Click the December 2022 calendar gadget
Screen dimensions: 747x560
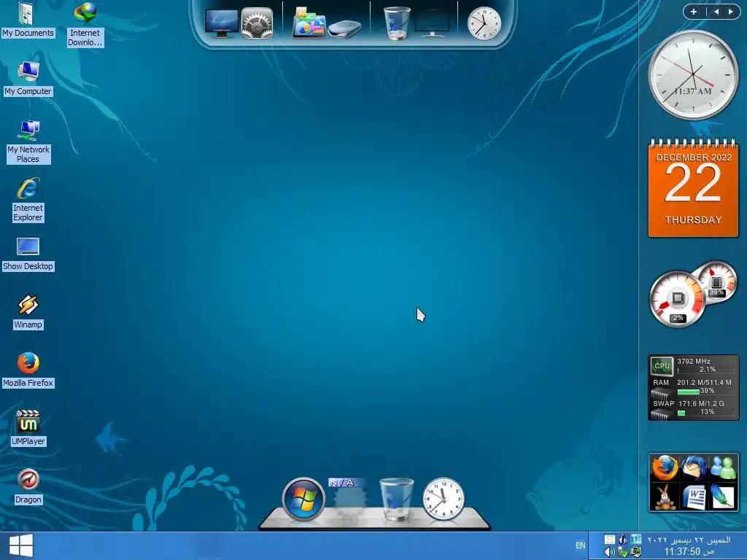point(693,187)
